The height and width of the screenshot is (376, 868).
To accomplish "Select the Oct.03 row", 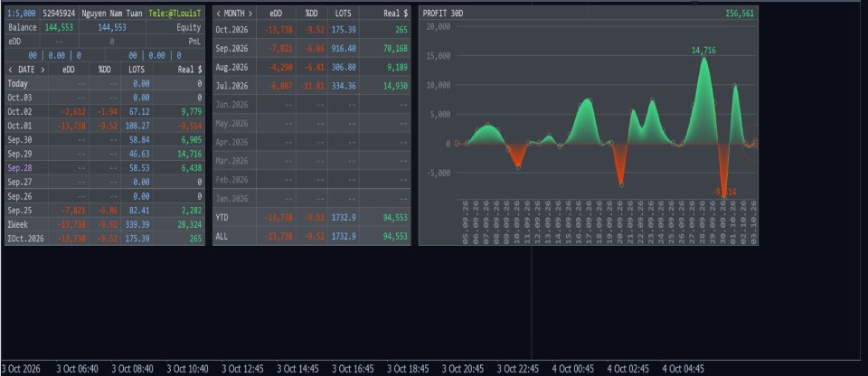I will pyautogui.click(x=105, y=98).
